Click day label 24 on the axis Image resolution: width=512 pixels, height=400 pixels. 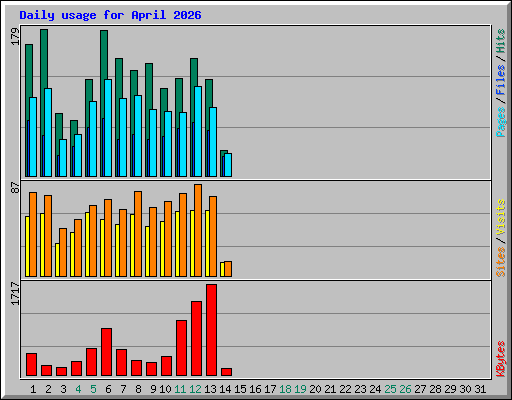click(375, 389)
